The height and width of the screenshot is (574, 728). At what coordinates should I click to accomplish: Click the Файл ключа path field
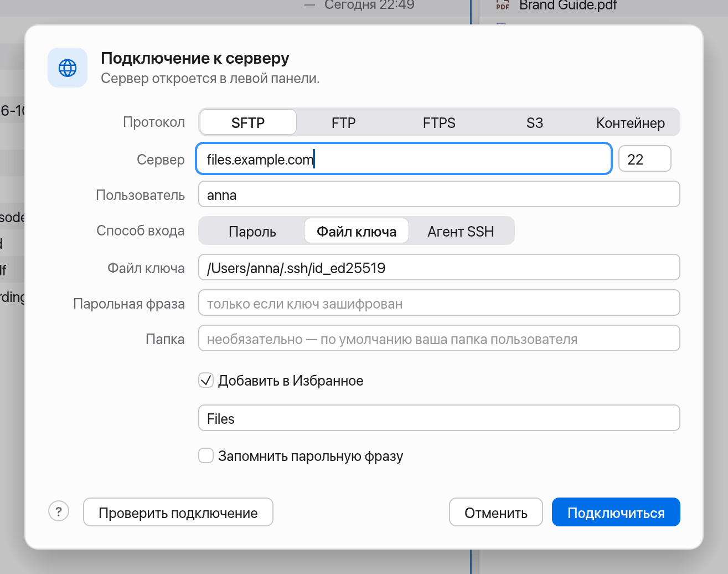pos(439,268)
